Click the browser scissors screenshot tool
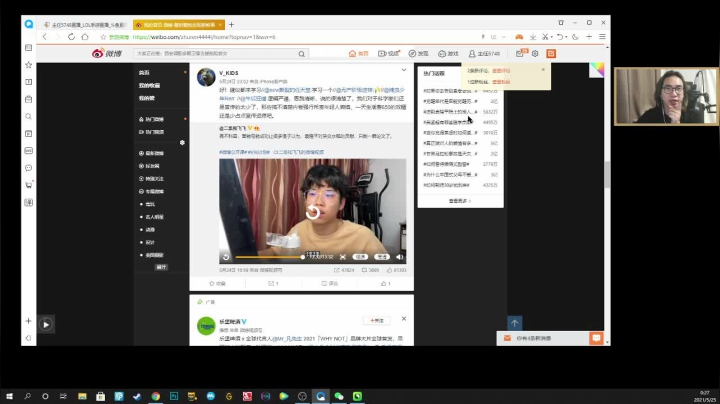This screenshot has width=720, height=404. 545,37
